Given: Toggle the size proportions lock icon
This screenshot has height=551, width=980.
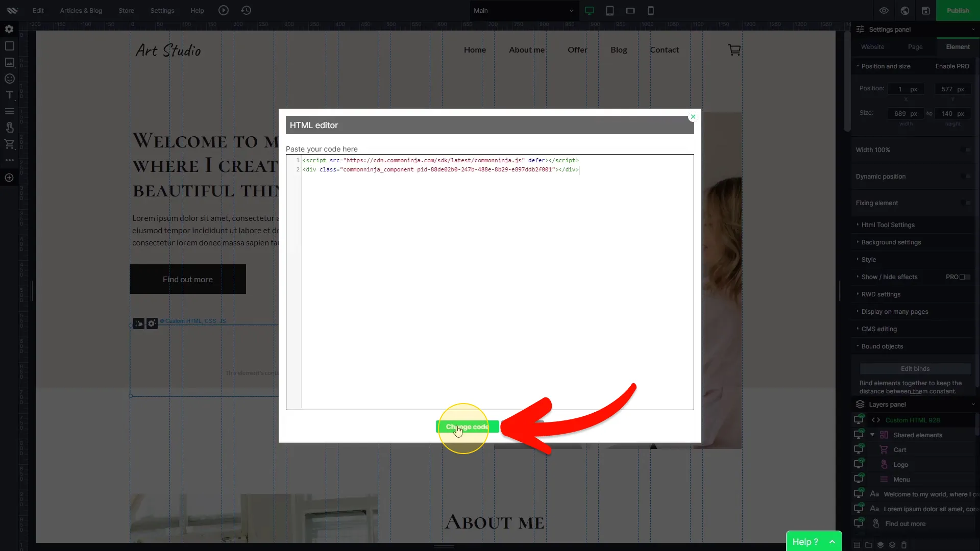Looking at the screenshot, I should (929, 114).
